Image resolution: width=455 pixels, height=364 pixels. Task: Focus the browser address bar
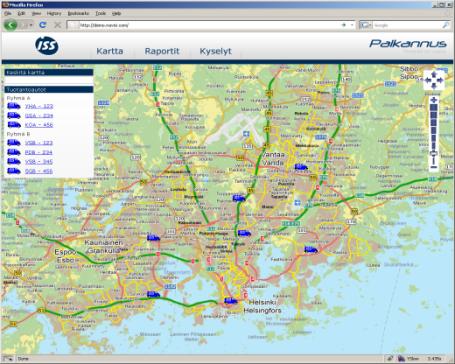coord(210,25)
